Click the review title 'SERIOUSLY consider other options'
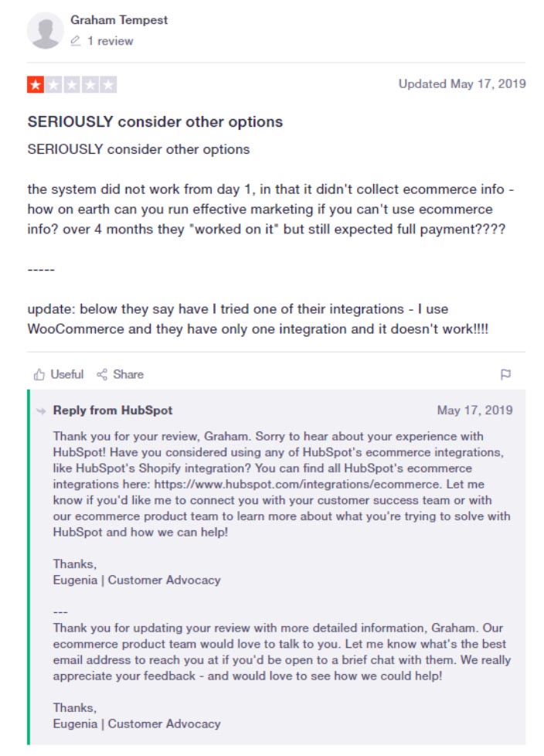Screen dimensions: 544x756 pyautogui.click(x=155, y=121)
